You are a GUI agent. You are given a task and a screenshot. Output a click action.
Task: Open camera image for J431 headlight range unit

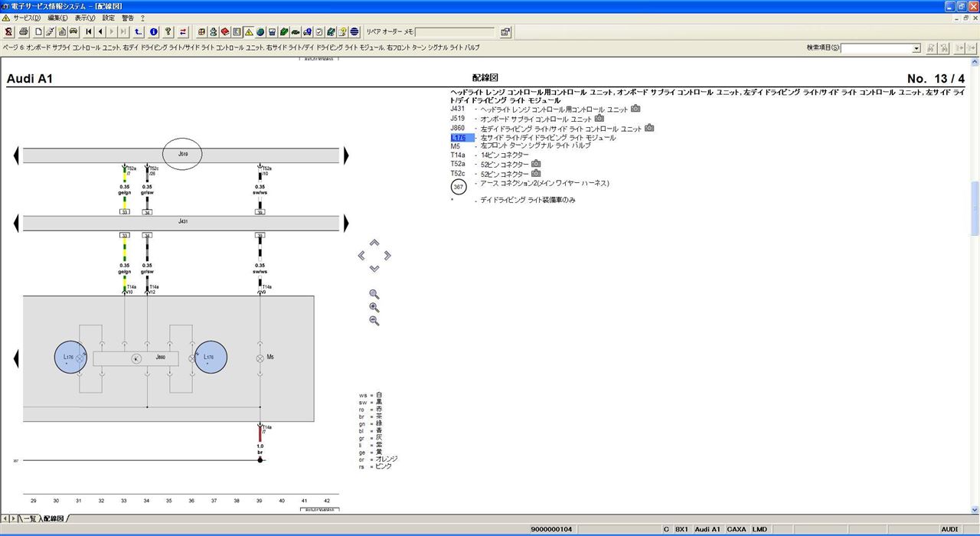635,109
